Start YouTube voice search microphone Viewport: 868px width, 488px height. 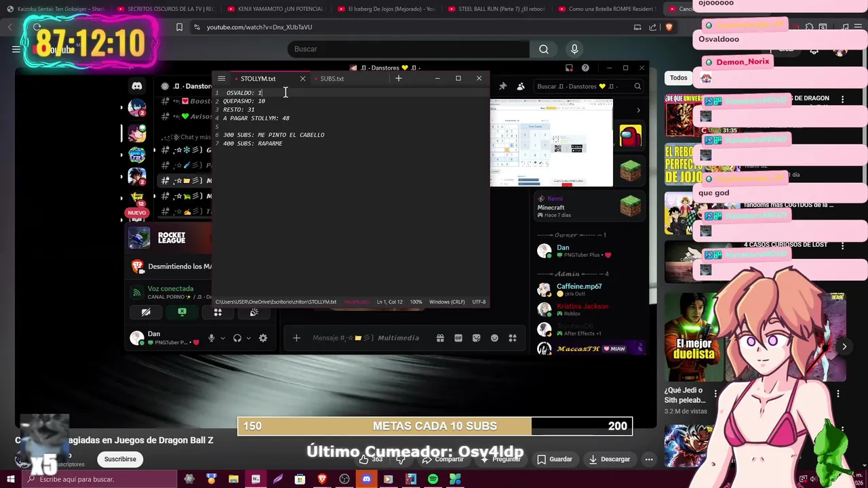click(x=574, y=49)
